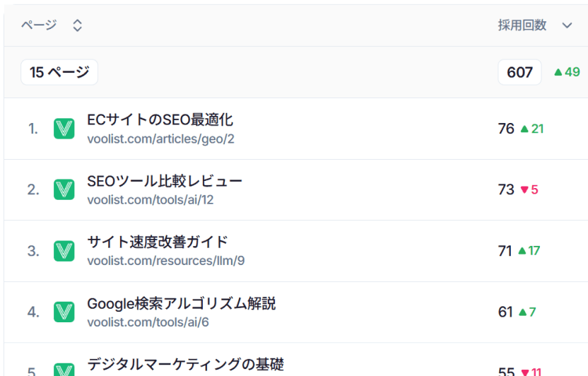Click the 607 total count badge
588x376 pixels.
click(x=519, y=72)
